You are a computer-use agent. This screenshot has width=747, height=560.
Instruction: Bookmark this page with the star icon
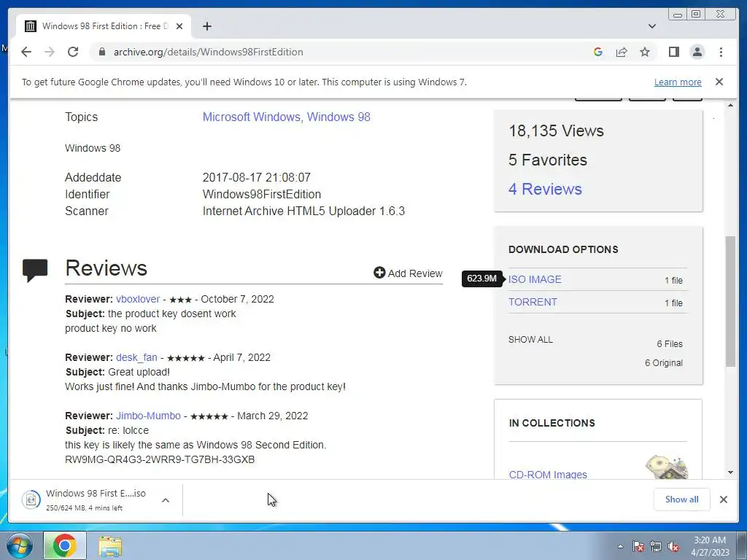645,52
